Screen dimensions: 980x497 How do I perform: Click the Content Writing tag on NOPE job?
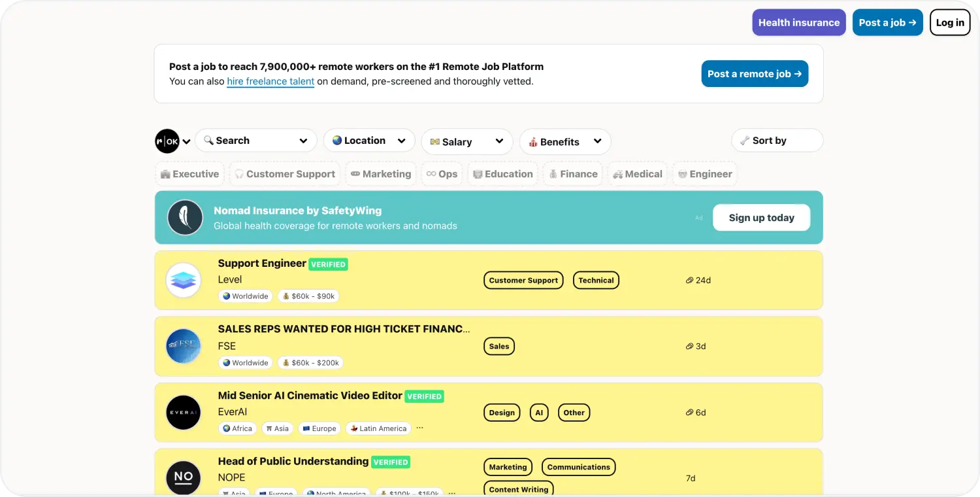pos(519,489)
